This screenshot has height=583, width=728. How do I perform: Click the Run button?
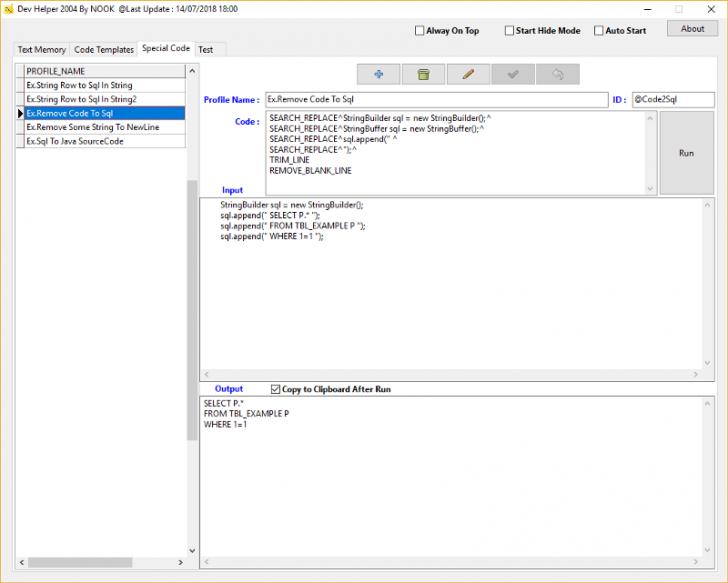click(x=687, y=153)
